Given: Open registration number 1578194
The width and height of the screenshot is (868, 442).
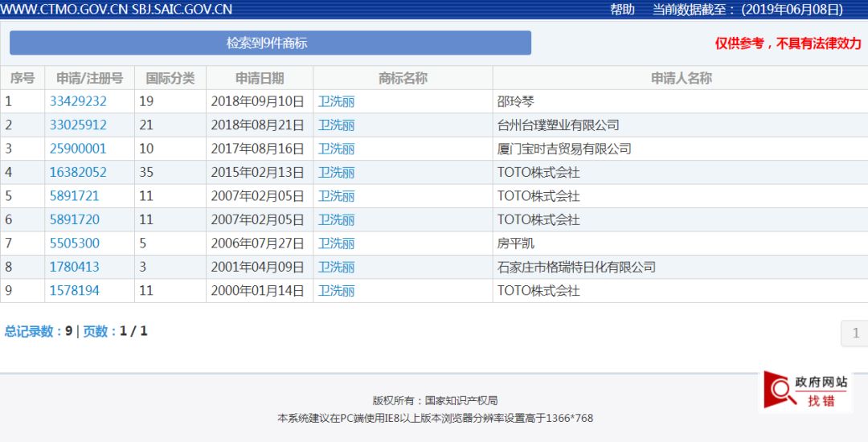Looking at the screenshot, I should pyautogui.click(x=75, y=290).
